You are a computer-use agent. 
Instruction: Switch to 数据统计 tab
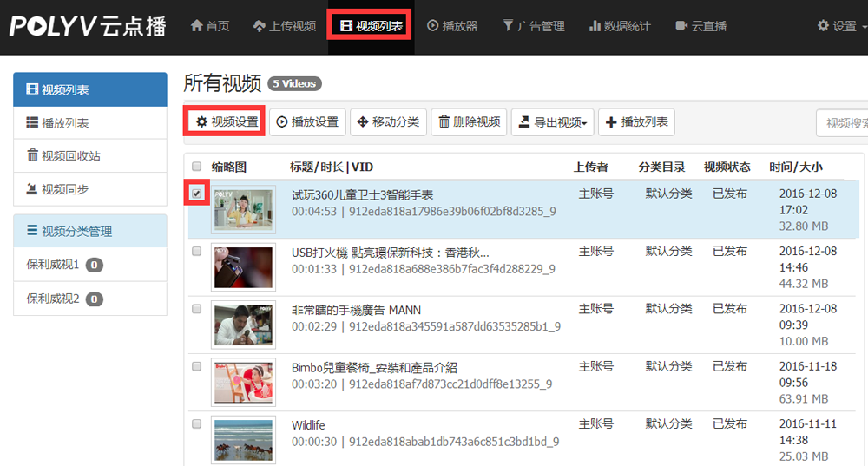pyautogui.click(x=619, y=26)
